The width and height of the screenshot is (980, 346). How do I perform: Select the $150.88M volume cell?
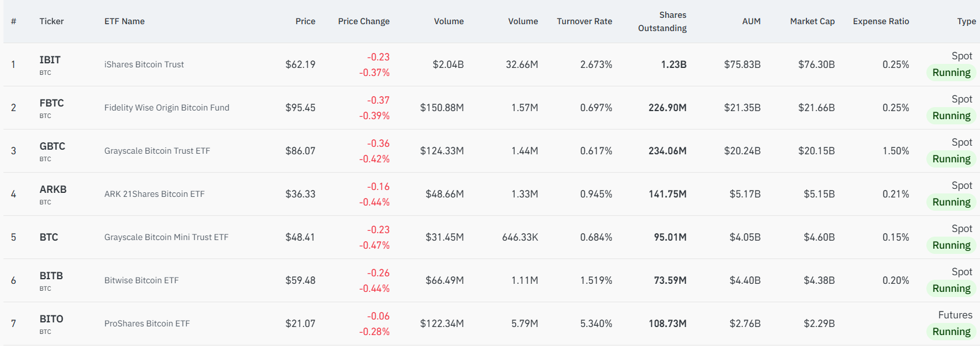(442, 108)
